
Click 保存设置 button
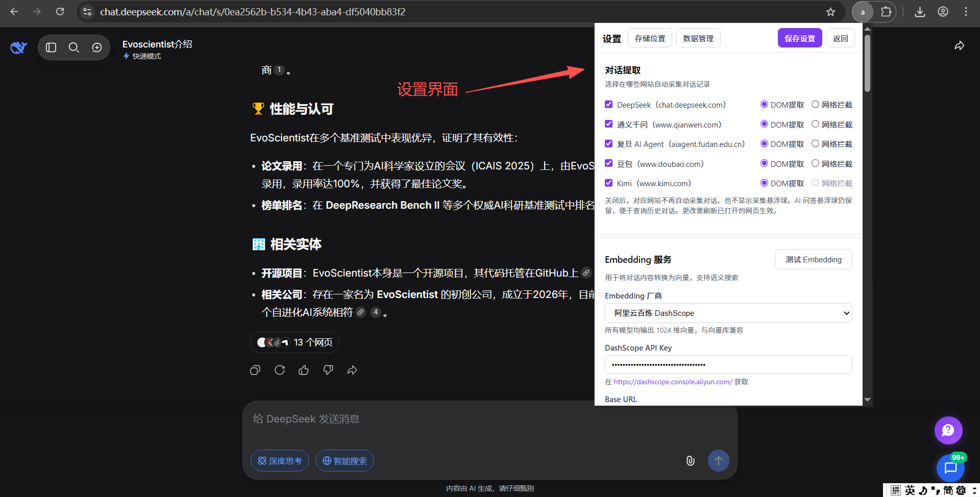[x=800, y=38]
